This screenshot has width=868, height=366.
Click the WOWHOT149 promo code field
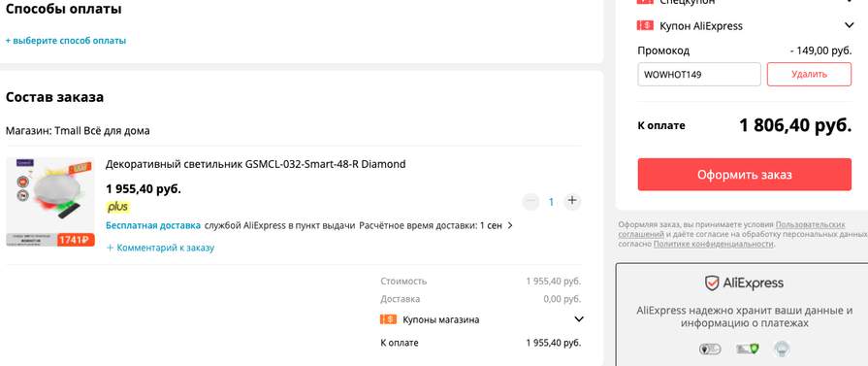pyautogui.click(x=699, y=75)
